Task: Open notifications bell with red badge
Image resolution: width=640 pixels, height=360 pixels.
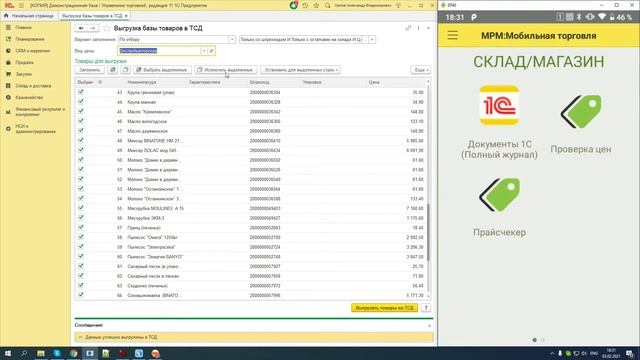Action: (293, 5)
